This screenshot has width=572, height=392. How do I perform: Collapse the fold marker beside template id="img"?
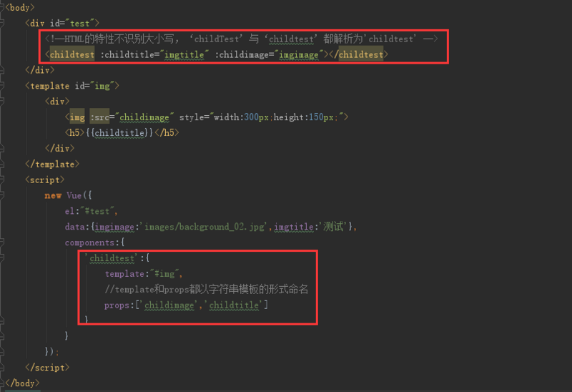pos(1,86)
